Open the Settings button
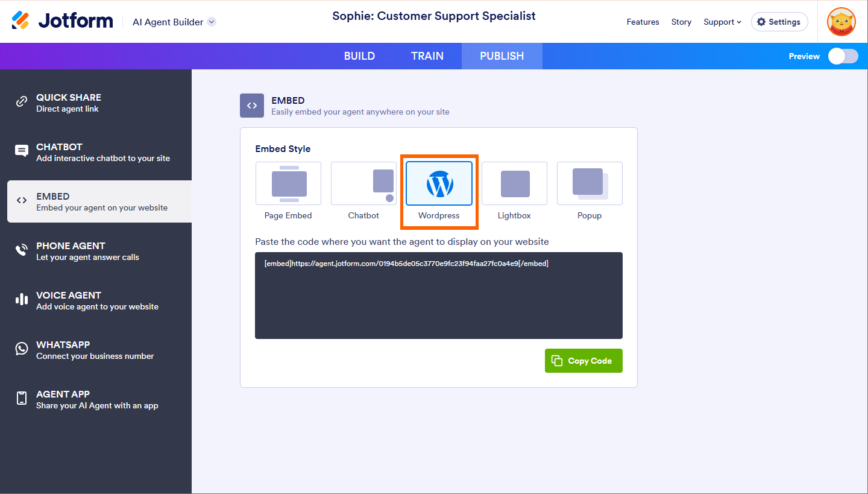Screen dimensions: 868x494 coord(779,22)
